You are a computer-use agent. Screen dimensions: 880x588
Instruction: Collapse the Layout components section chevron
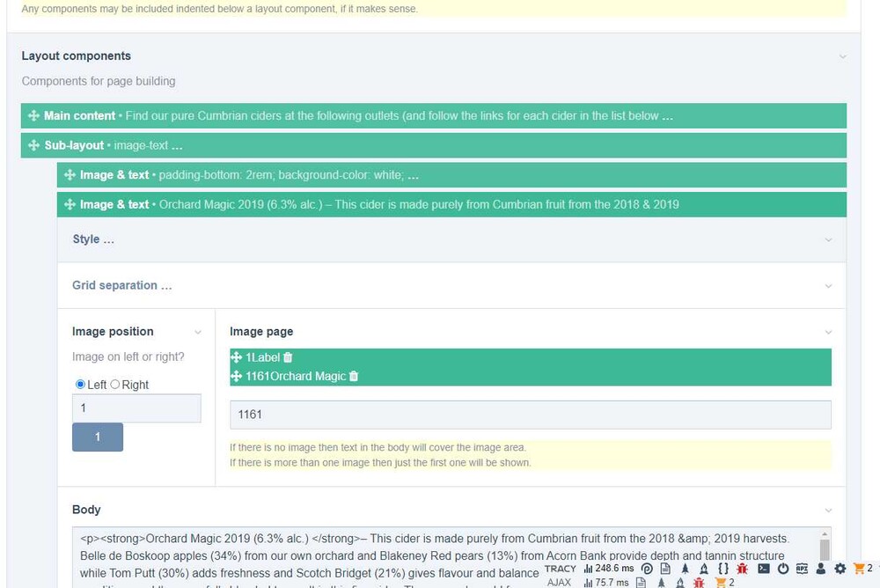pyautogui.click(x=842, y=56)
